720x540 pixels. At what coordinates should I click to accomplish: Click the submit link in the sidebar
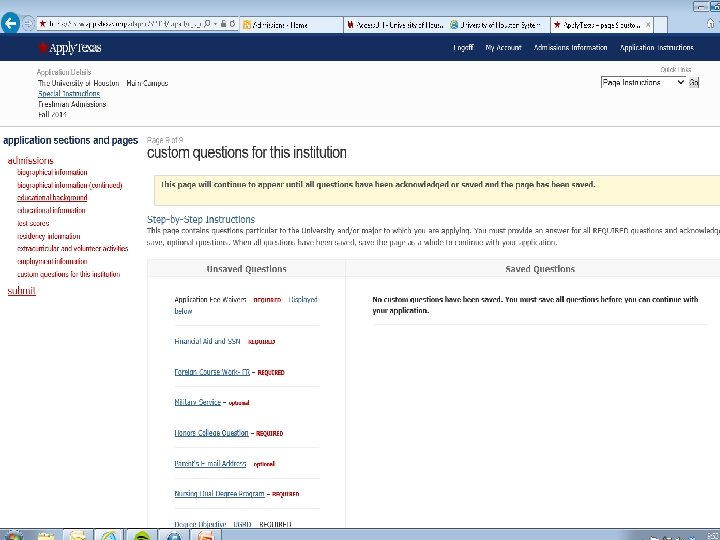point(22,291)
